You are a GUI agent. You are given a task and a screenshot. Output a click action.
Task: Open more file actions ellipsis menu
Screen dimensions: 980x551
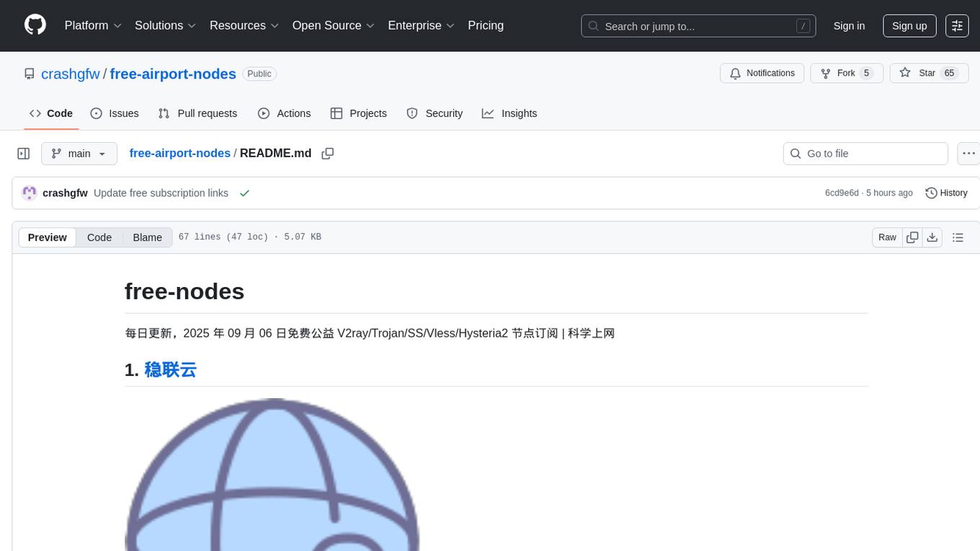[968, 154]
